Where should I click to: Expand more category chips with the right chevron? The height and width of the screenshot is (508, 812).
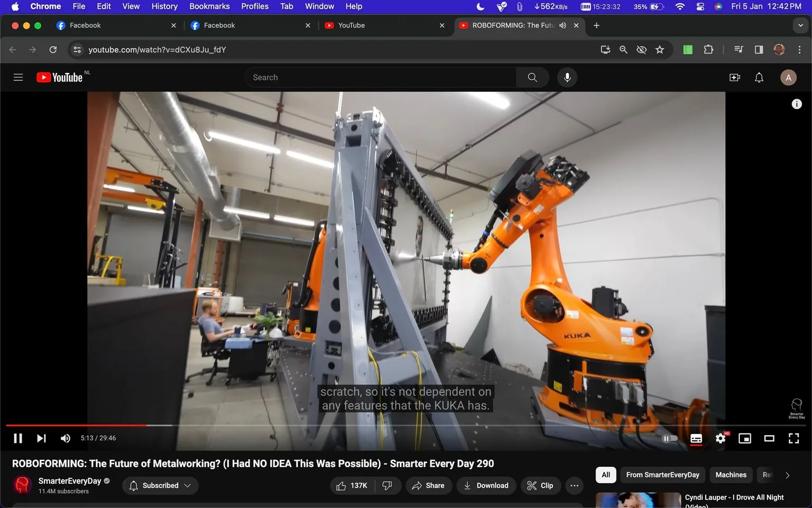point(787,475)
